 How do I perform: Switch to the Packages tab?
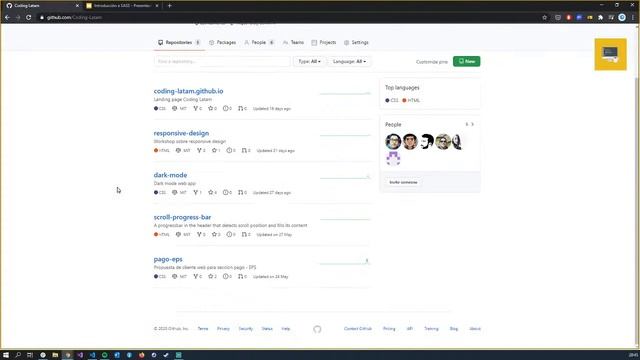click(x=222, y=42)
